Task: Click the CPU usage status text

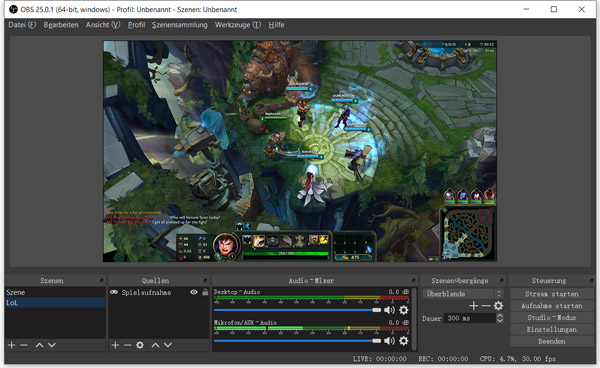Action: pyautogui.click(x=517, y=359)
